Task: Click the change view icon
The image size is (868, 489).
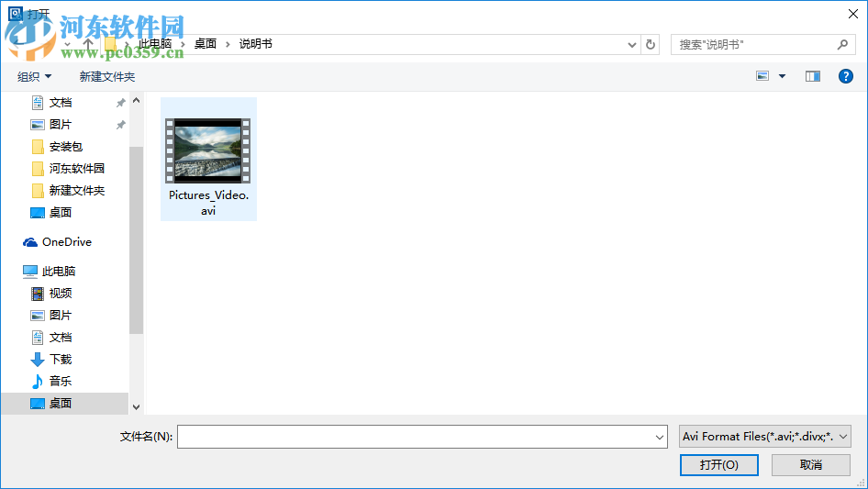Action: [762, 76]
